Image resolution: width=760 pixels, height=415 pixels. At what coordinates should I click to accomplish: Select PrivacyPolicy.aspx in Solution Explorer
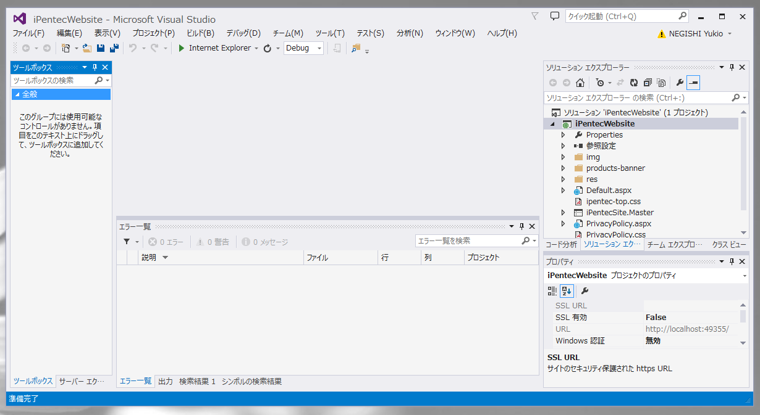coord(618,223)
